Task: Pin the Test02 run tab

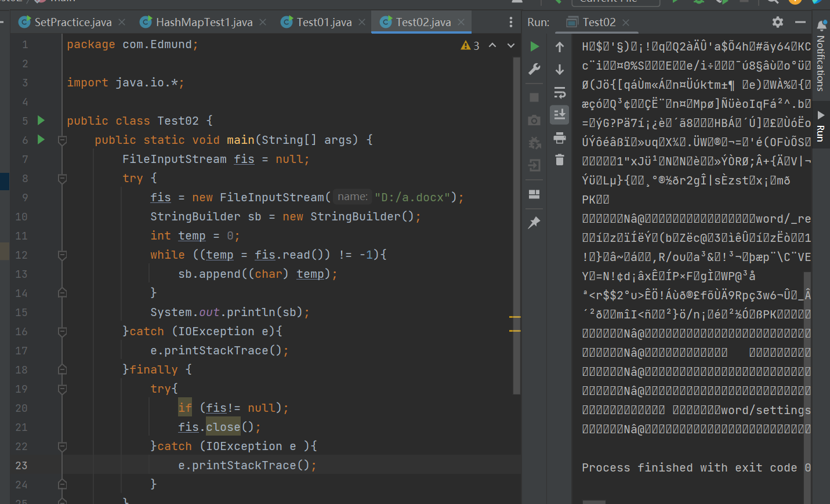Action: pos(534,222)
